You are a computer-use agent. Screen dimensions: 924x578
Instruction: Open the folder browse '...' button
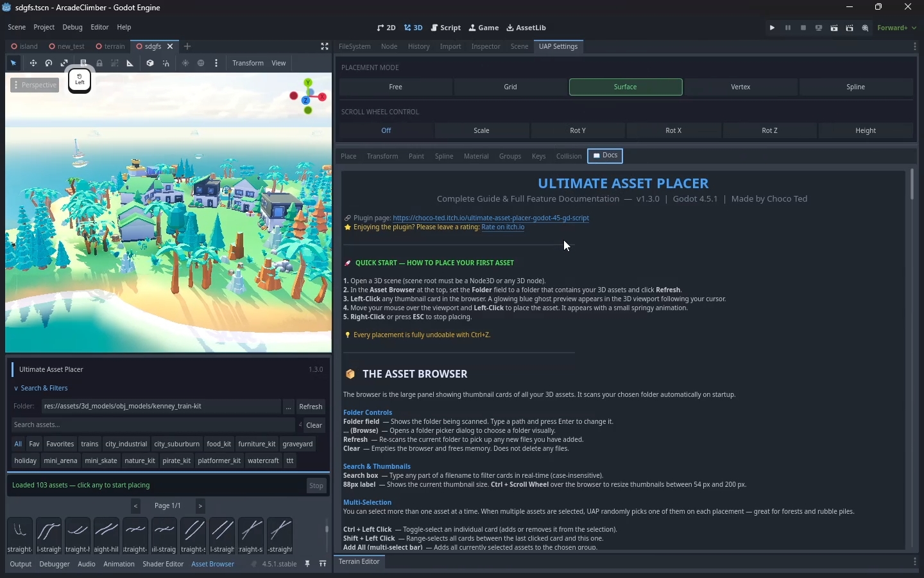coord(289,407)
